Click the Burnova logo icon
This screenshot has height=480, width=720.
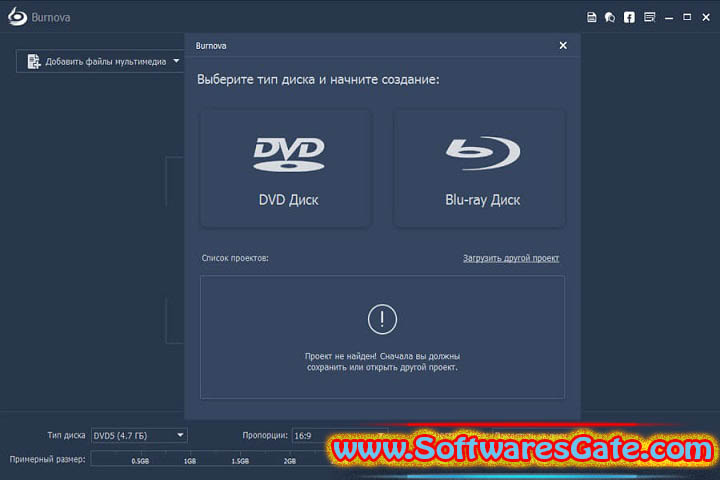pos(17,17)
